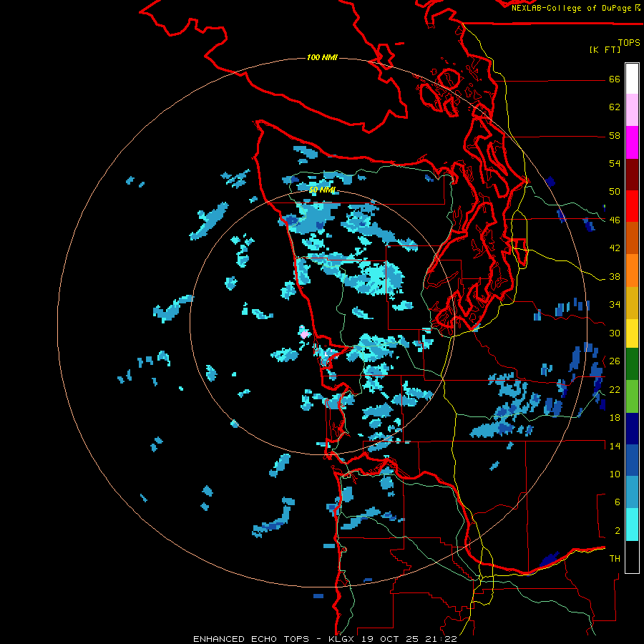The image size is (644, 644).
Task: Click the 66 legend label
Action: (615, 79)
